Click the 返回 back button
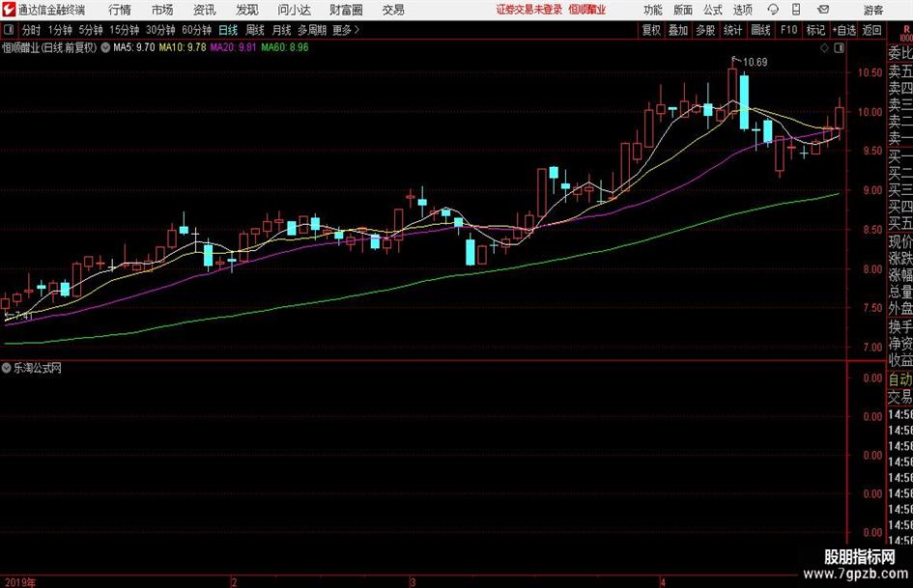 (x=871, y=30)
